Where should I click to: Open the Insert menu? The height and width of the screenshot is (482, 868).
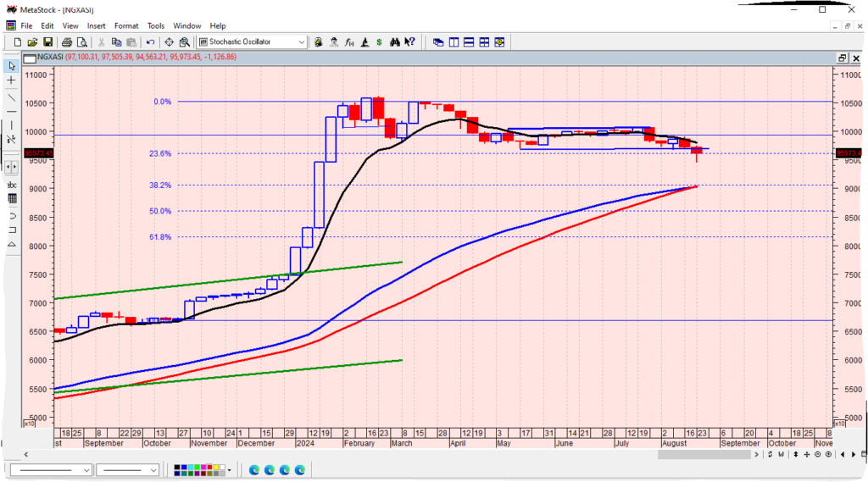97,26
